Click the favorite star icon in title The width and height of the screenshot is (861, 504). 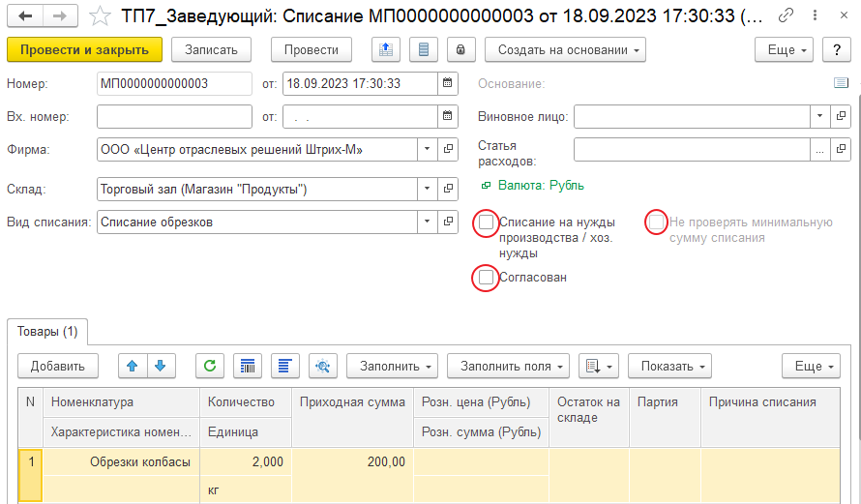pos(99,16)
